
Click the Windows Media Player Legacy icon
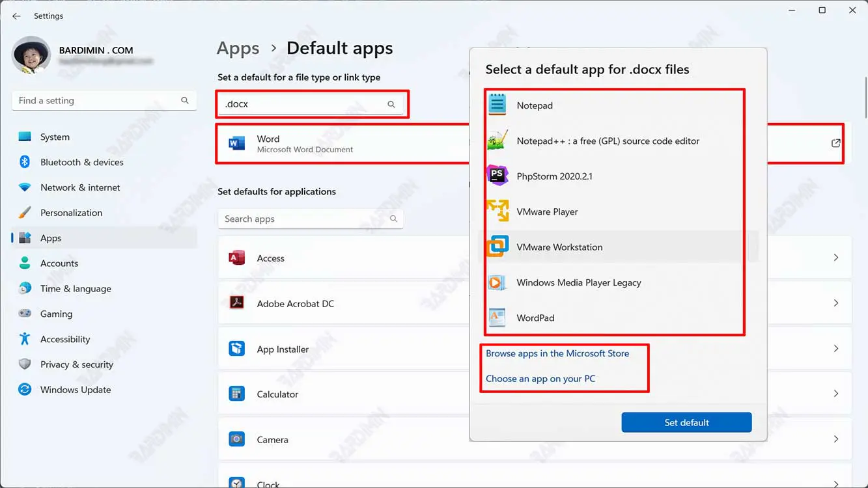click(x=497, y=282)
